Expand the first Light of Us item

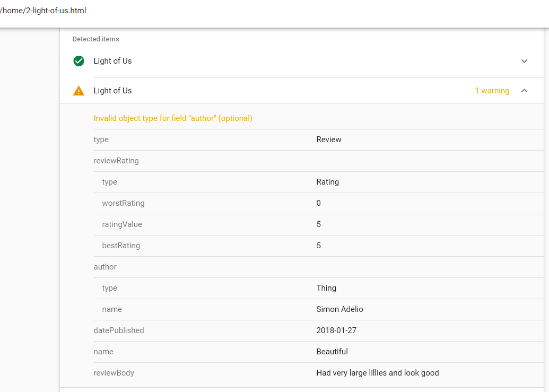tap(524, 61)
